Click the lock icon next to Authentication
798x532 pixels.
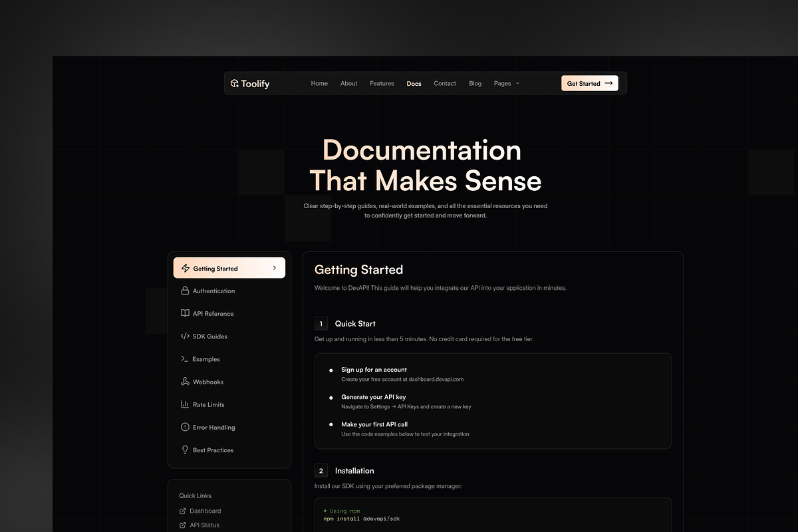(x=186, y=291)
